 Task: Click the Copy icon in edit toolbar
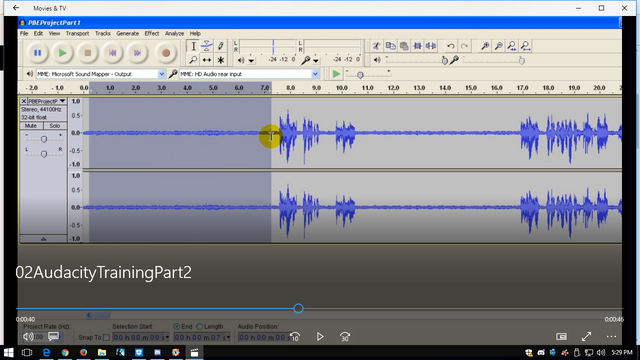(391, 46)
